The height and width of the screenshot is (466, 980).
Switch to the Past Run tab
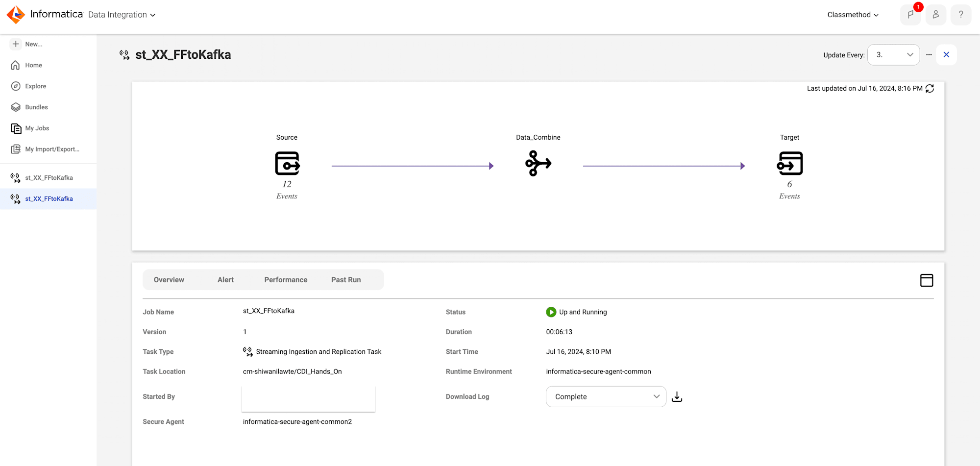click(346, 280)
